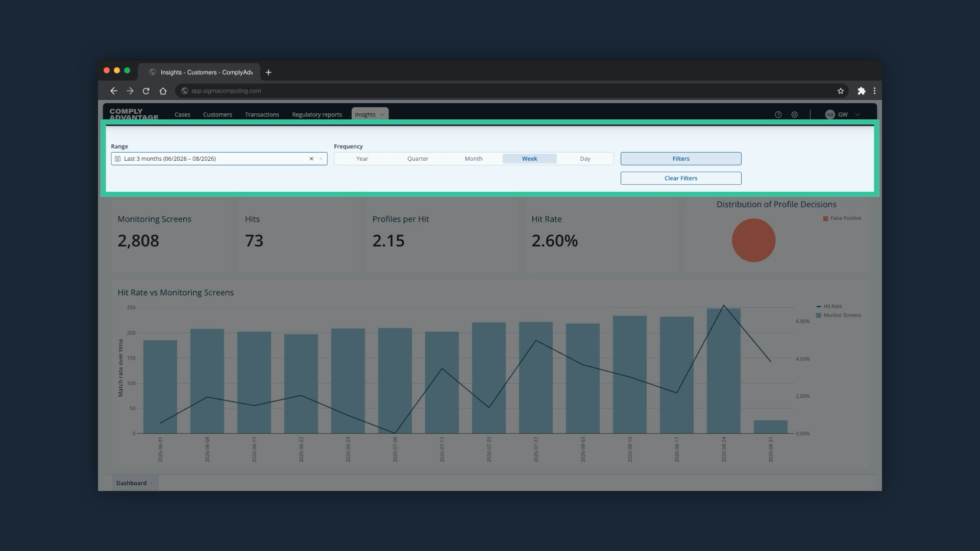Expand the GW account menu chevron

[x=857, y=115]
